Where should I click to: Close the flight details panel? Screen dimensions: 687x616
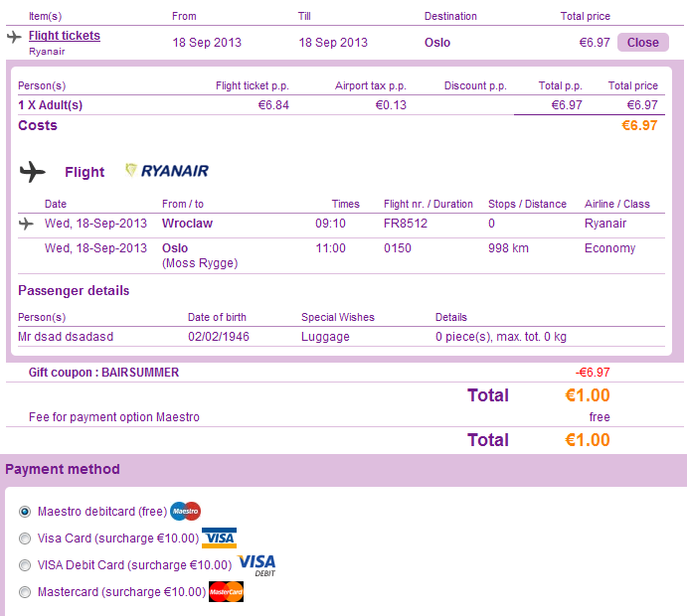pos(642,43)
